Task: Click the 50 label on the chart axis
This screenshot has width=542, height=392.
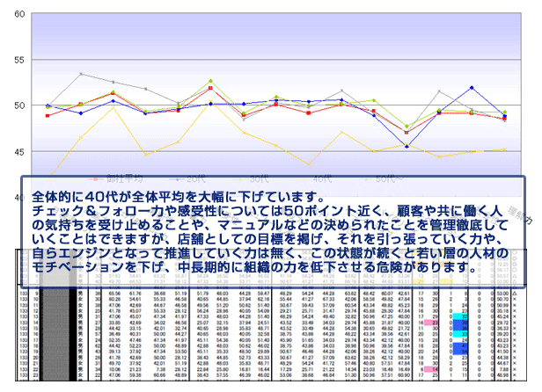Action: click(19, 105)
